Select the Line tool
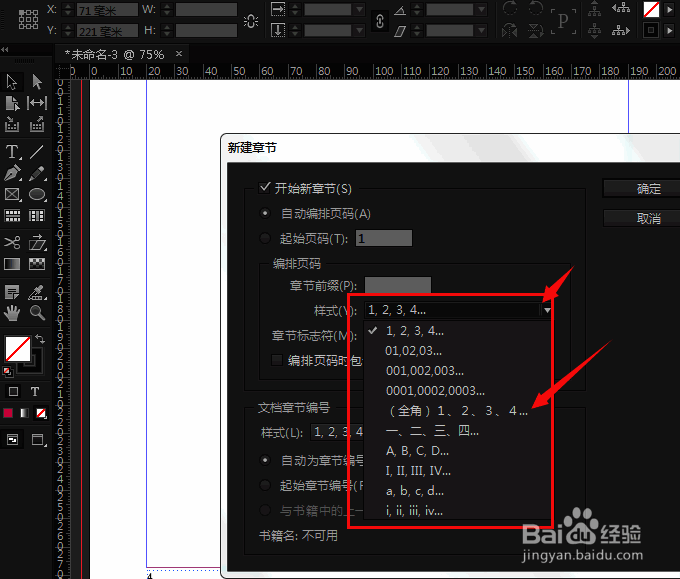This screenshot has height=579, width=680. click(37, 152)
